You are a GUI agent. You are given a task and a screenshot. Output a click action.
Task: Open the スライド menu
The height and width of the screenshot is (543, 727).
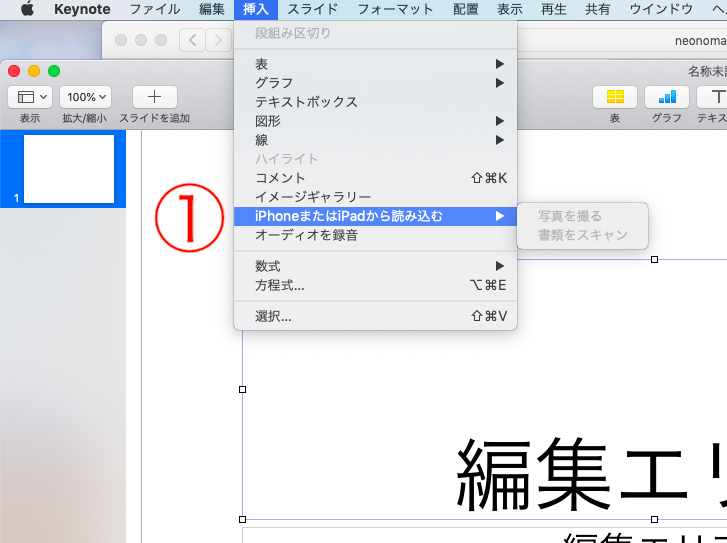312,9
